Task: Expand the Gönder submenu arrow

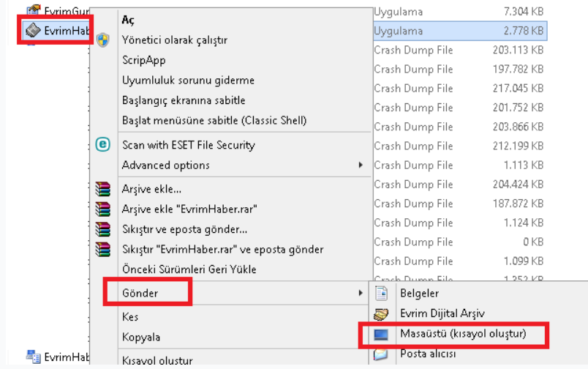Action: click(x=361, y=293)
